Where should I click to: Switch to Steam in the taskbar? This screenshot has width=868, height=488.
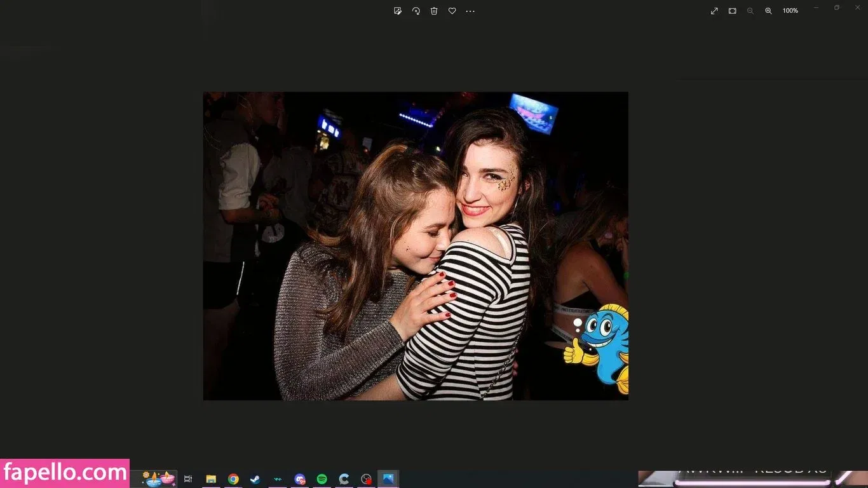(x=255, y=479)
